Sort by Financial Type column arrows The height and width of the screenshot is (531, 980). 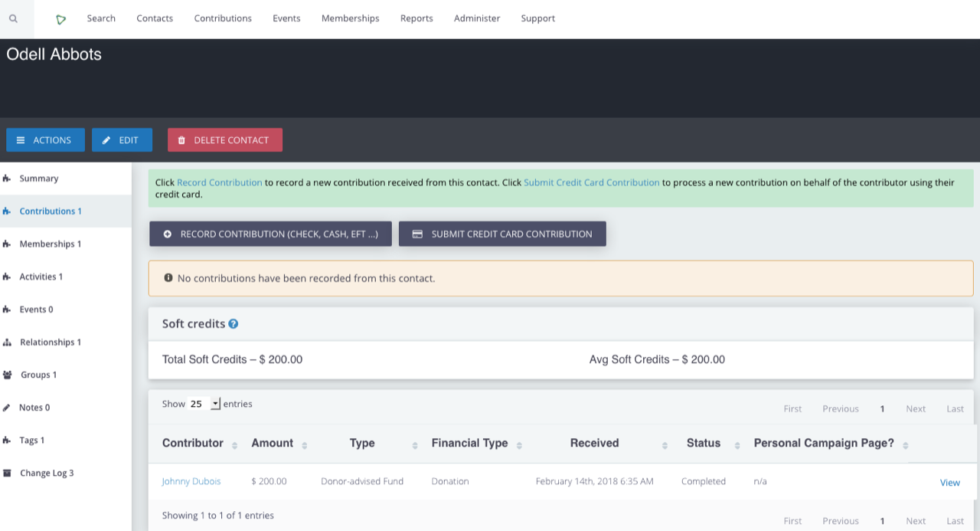(x=519, y=445)
